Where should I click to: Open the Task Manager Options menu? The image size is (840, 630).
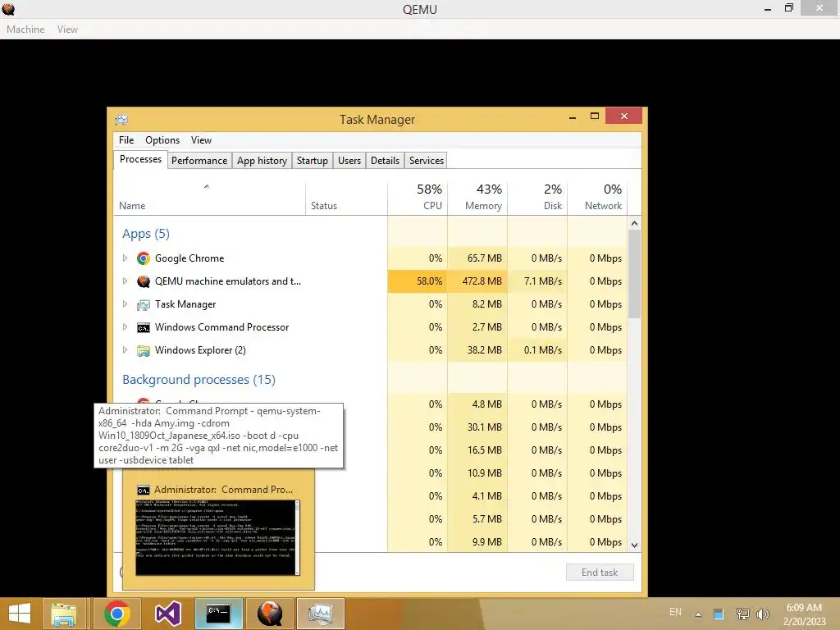pyautogui.click(x=162, y=140)
